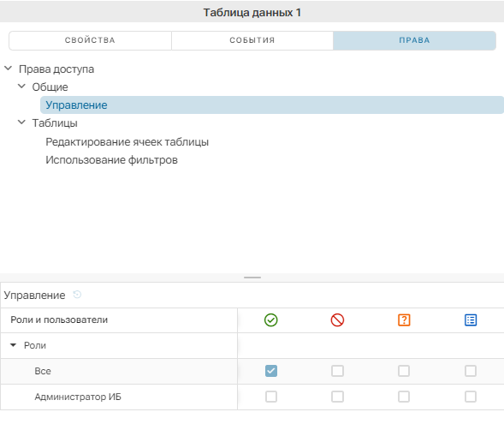Check list column checkbox for Администратор ИБ
This screenshot has height=424, width=504.
pos(471,397)
